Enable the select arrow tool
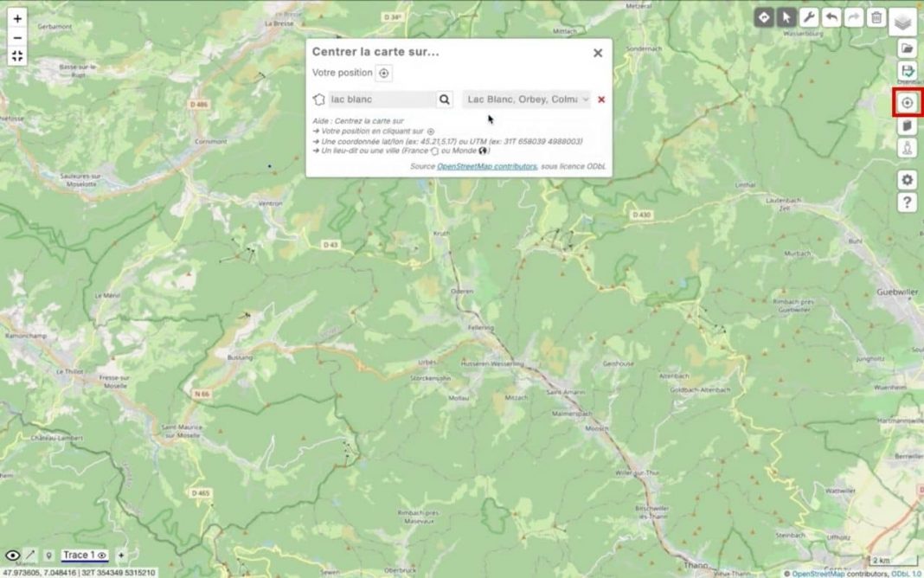The width and height of the screenshot is (924, 578). pyautogui.click(x=786, y=16)
